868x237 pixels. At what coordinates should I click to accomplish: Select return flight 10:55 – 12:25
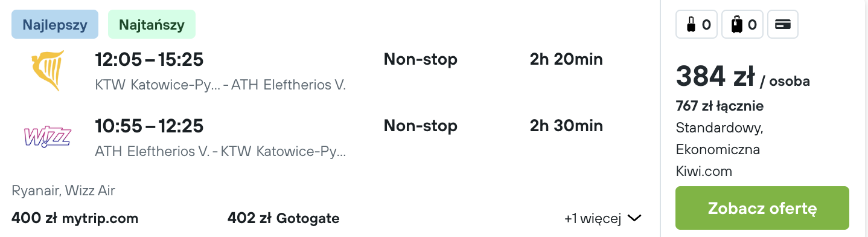(149, 126)
